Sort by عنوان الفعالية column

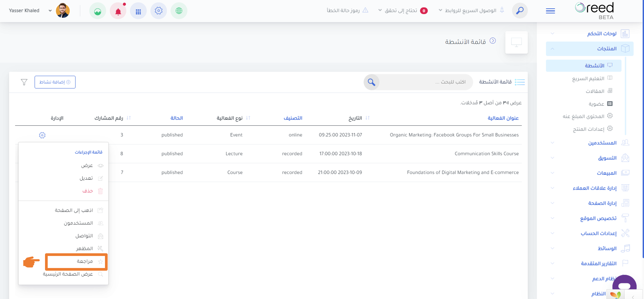click(503, 118)
